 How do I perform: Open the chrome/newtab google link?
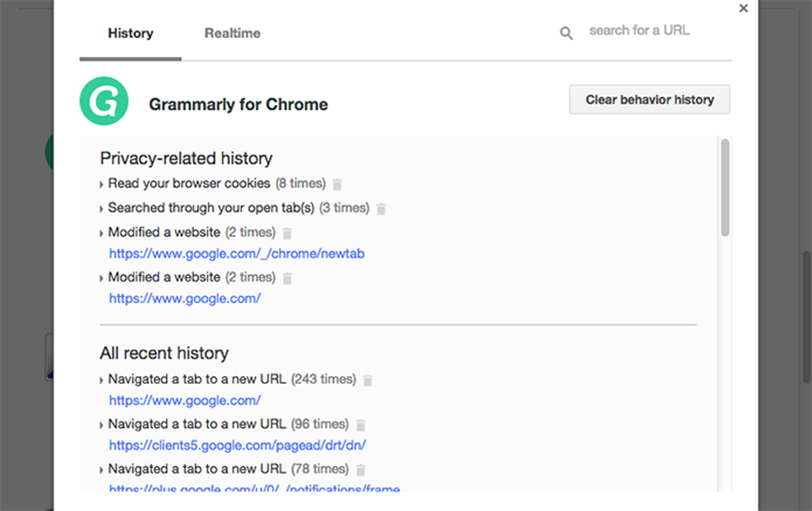[x=237, y=254]
